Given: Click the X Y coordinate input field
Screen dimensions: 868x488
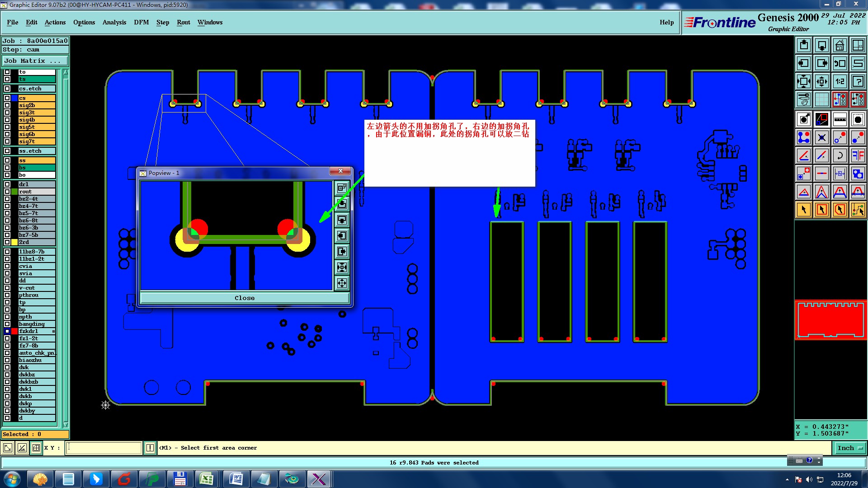Looking at the screenshot, I should 104,448.
